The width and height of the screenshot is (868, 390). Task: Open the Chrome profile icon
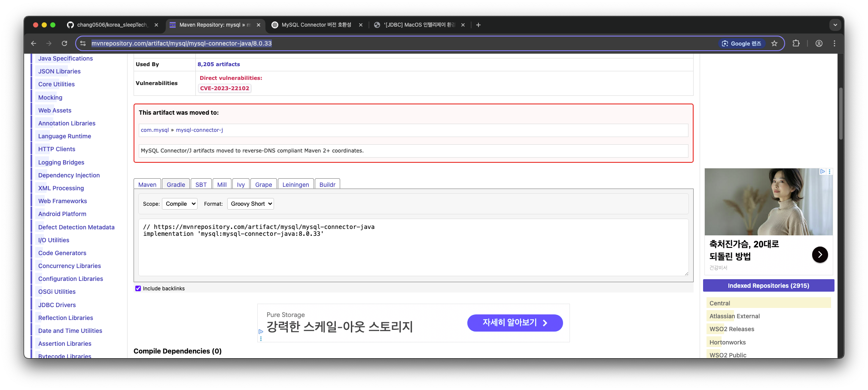point(819,43)
